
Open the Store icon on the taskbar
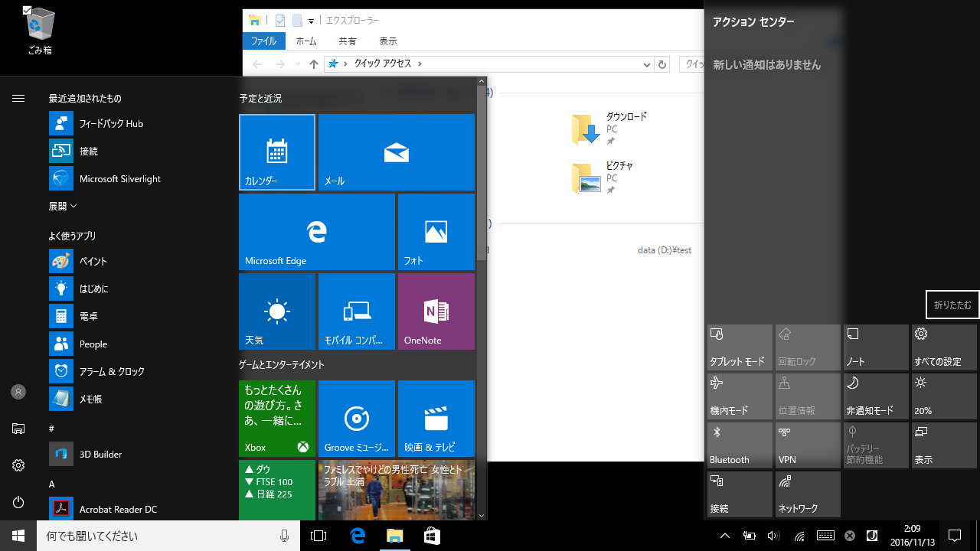432,536
